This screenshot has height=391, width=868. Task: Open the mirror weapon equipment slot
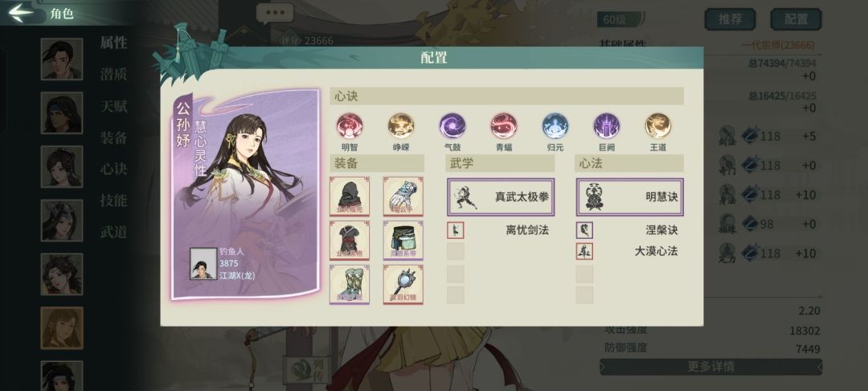[403, 284]
